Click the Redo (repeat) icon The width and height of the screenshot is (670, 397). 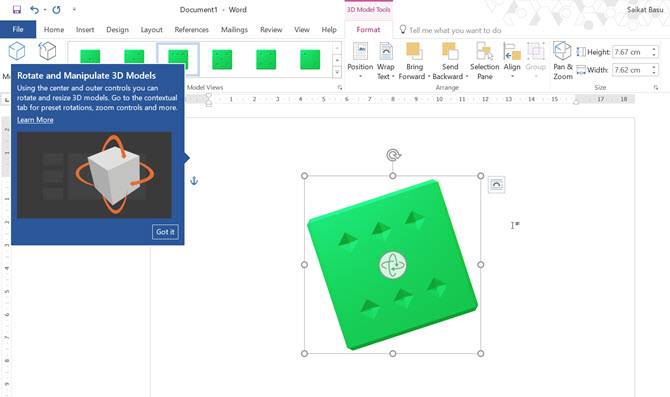pyautogui.click(x=56, y=9)
